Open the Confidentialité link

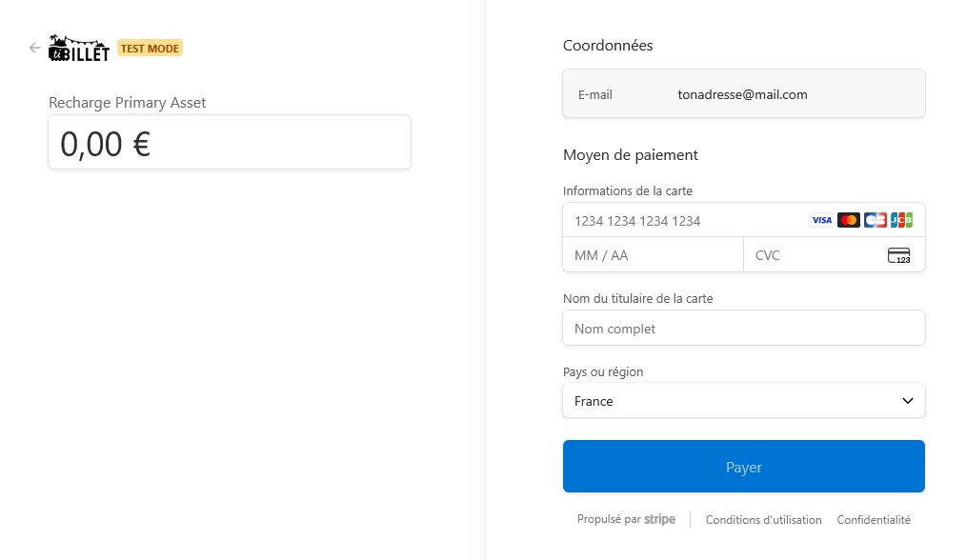click(874, 520)
